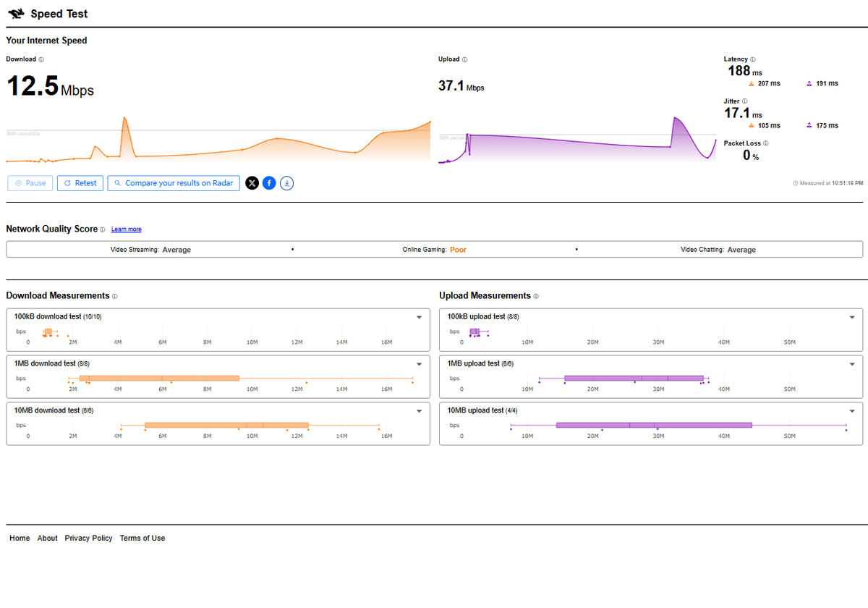This screenshot has width=868, height=608.
Task: Click the 10MB upload purple box plot
Action: (x=654, y=425)
